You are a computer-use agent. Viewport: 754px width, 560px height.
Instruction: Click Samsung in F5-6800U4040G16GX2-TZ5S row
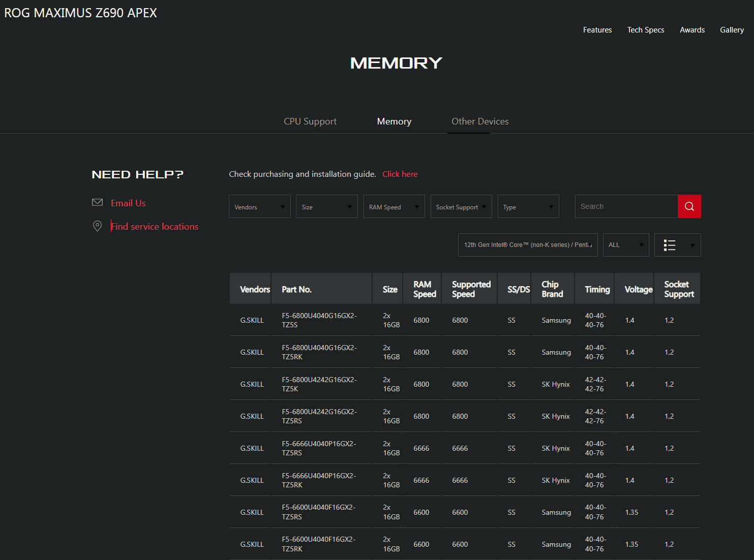pos(556,320)
